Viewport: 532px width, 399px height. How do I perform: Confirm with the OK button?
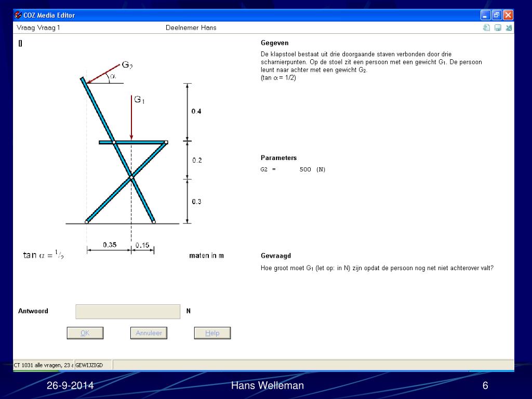pyautogui.click(x=85, y=333)
